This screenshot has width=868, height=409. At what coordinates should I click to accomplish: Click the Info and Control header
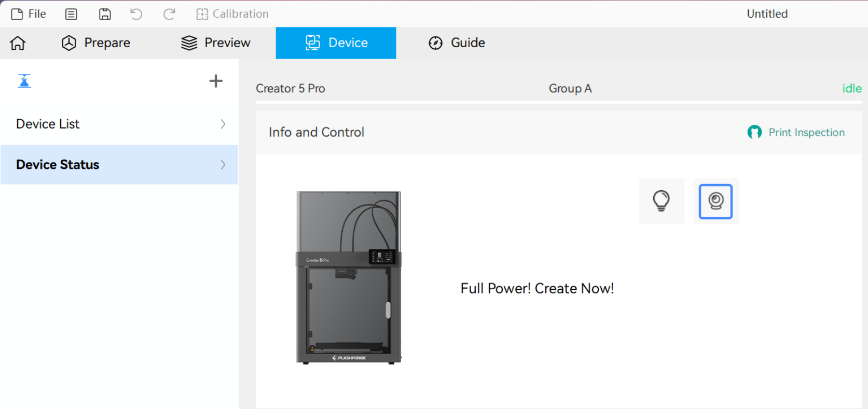click(316, 132)
